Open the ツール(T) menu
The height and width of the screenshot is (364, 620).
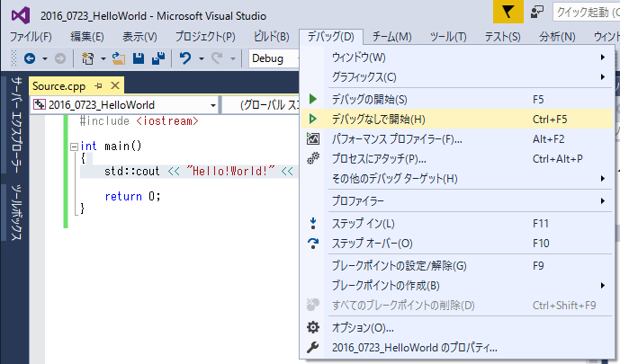(448, 37)
